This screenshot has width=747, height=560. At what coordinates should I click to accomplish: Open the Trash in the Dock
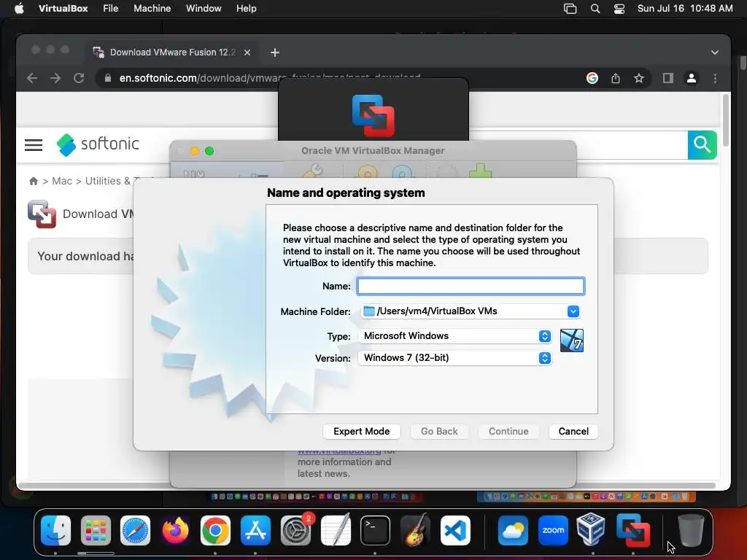coord(691,530)
